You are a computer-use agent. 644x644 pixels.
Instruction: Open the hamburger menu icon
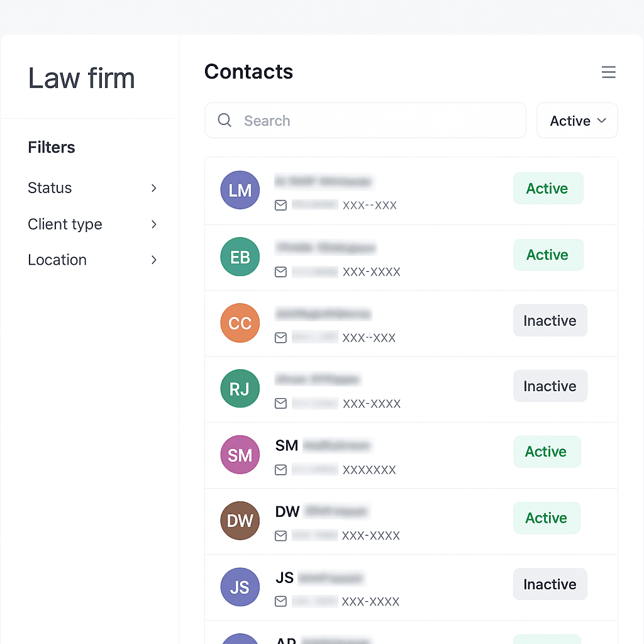608,72
